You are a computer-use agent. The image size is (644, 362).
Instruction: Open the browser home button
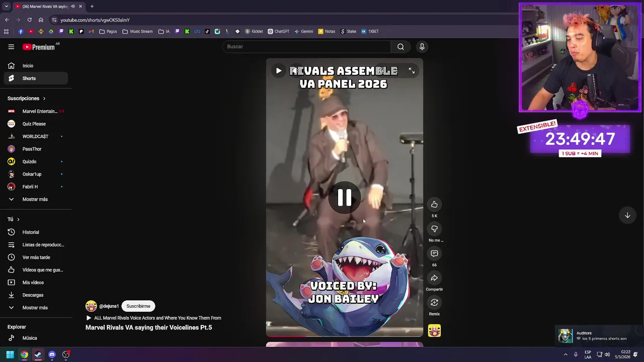click(x=41, y=20)
